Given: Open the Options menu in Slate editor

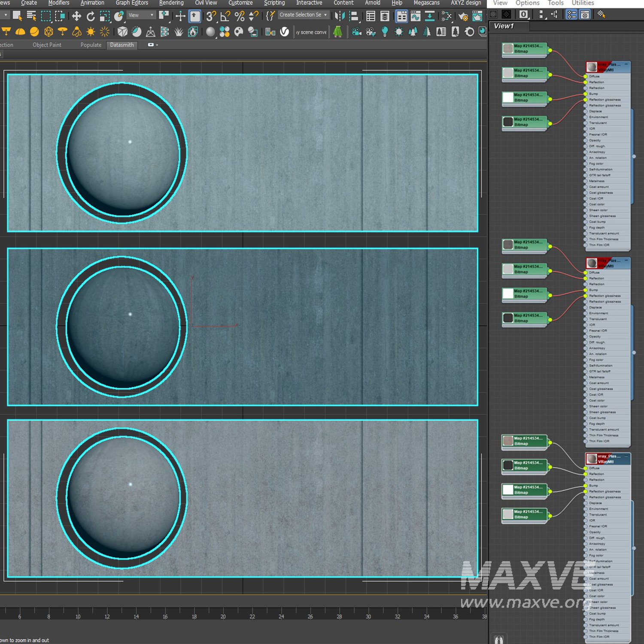Looking at the screenshot, I should tap(527, 3).
